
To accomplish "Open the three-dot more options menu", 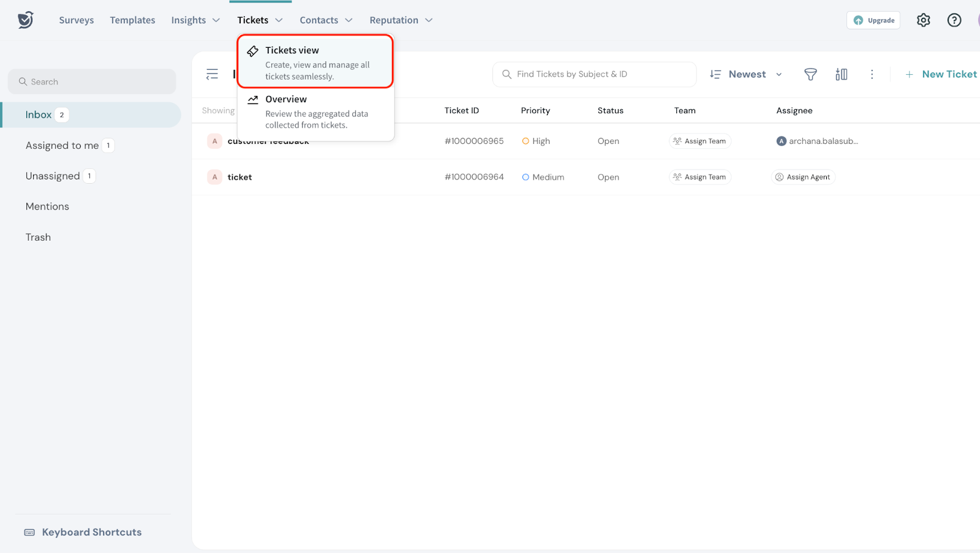I will 872,74.
